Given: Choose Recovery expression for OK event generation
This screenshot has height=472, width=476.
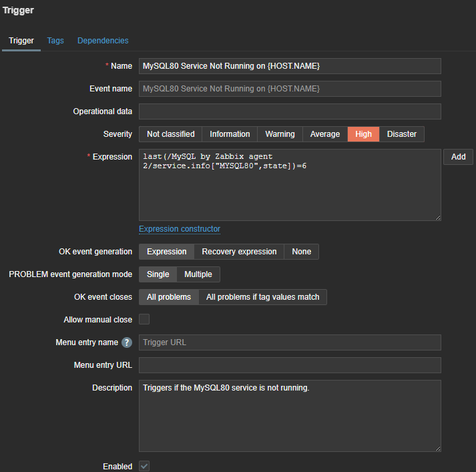Looking at the screenshot, I should [239, 252].
